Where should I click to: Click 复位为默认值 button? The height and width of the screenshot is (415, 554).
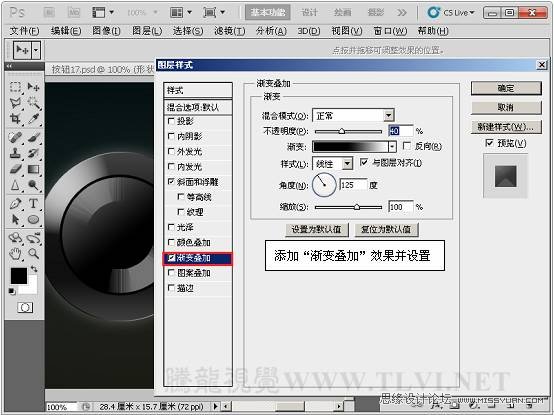pos(386,230)
